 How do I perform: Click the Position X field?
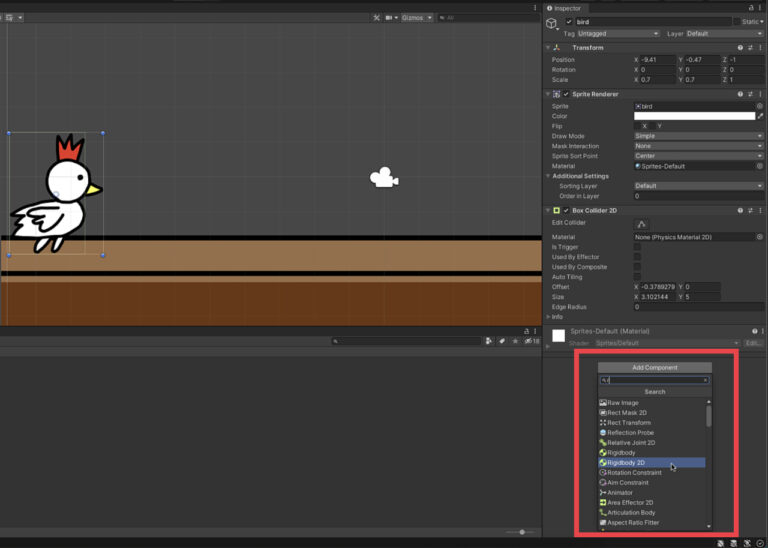click(657, 60)
